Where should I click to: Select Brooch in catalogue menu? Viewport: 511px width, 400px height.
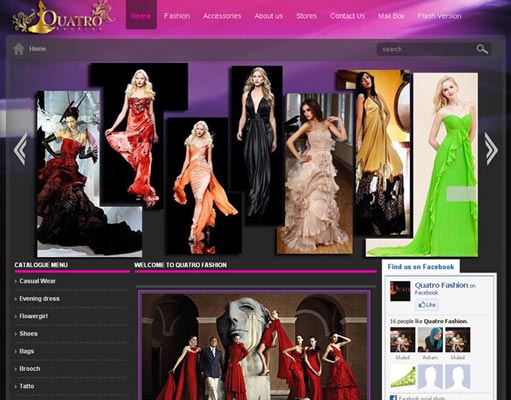coord(30,369)
